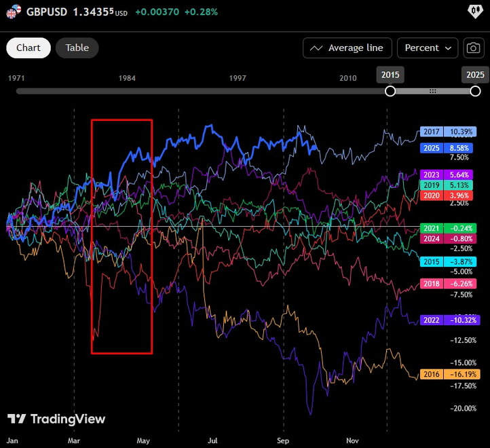This screenshot has height=448, width=490.
Task: Click the 2018 year legend label
Action: coord(432,284)
